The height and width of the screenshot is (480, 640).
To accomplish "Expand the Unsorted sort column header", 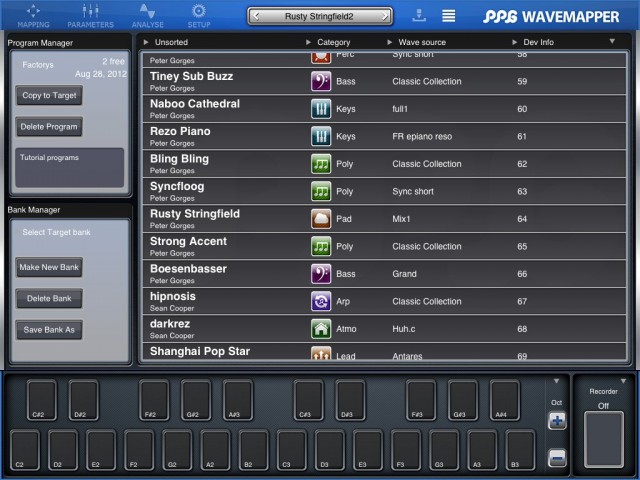I will [x=148, y=43].
